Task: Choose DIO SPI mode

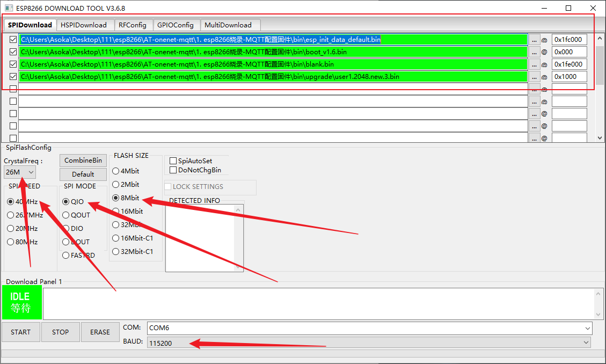Action: (x=72, y=229)
